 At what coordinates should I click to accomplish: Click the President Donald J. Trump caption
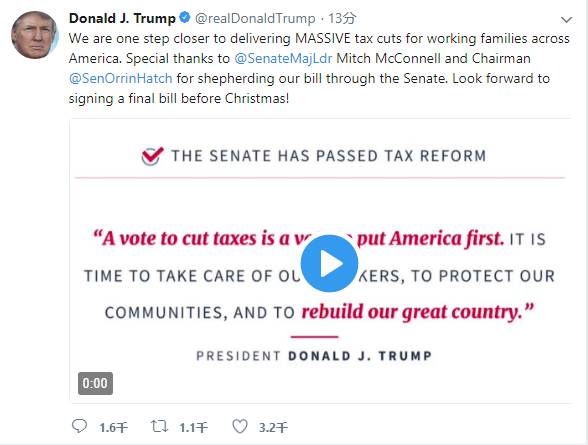[314, 355]
